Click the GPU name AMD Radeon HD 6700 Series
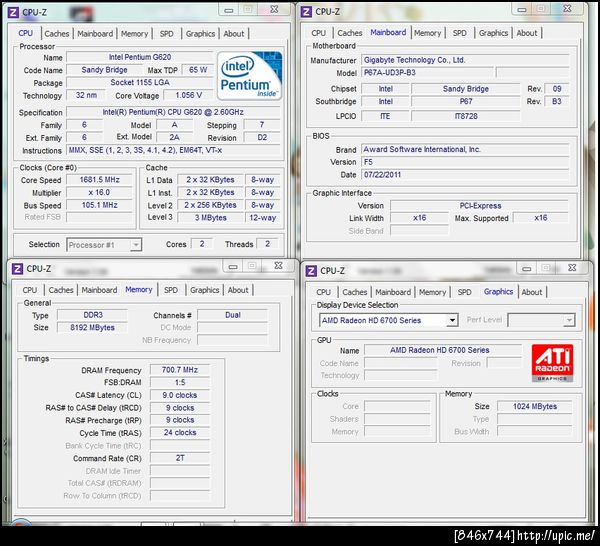The image size is (600, 546). click(x=443, y=350)
